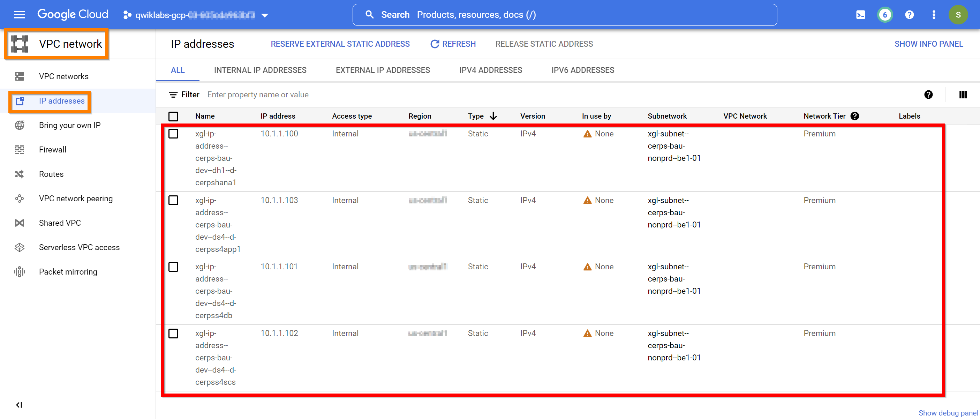
Task: Activate Cloud Shell icon in header
Action: tap(860, 15)
